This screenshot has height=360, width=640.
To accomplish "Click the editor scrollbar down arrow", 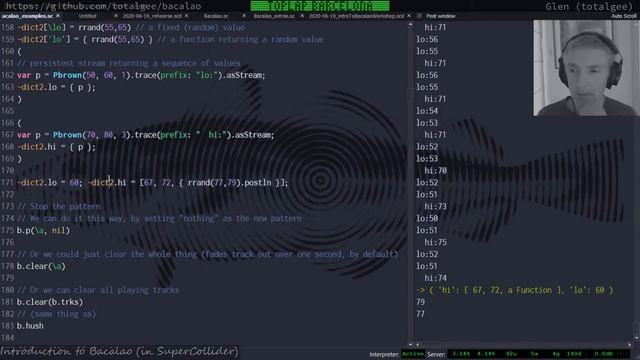I will tap(410, 344).
